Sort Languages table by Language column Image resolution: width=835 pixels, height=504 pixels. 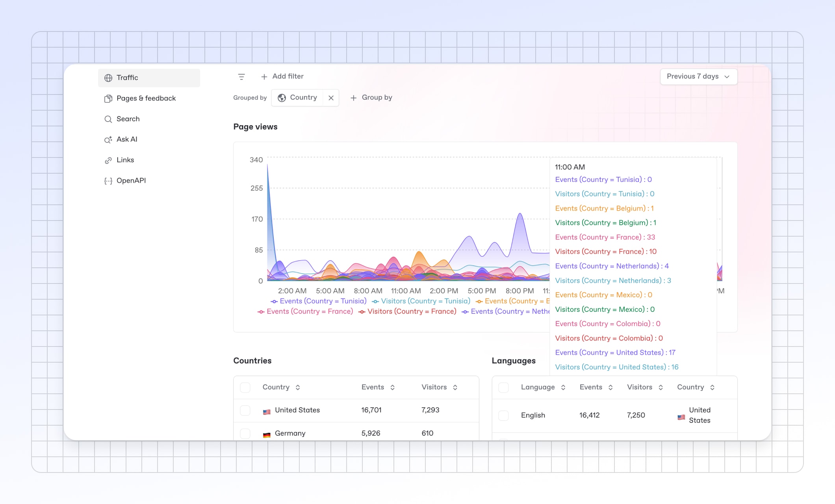pos(543,387)
